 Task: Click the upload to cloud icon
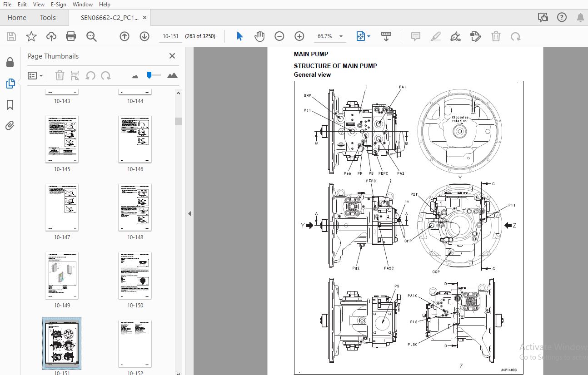51,36
